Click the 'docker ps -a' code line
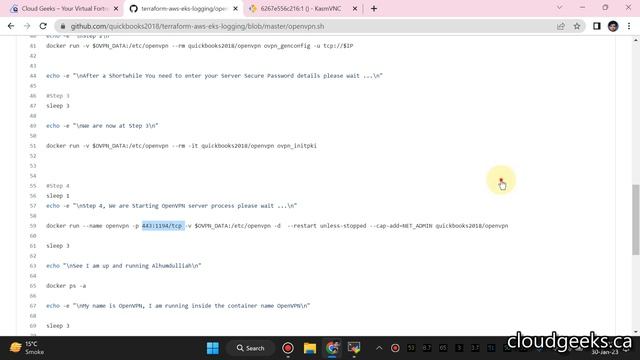 [x=66, y=286]
